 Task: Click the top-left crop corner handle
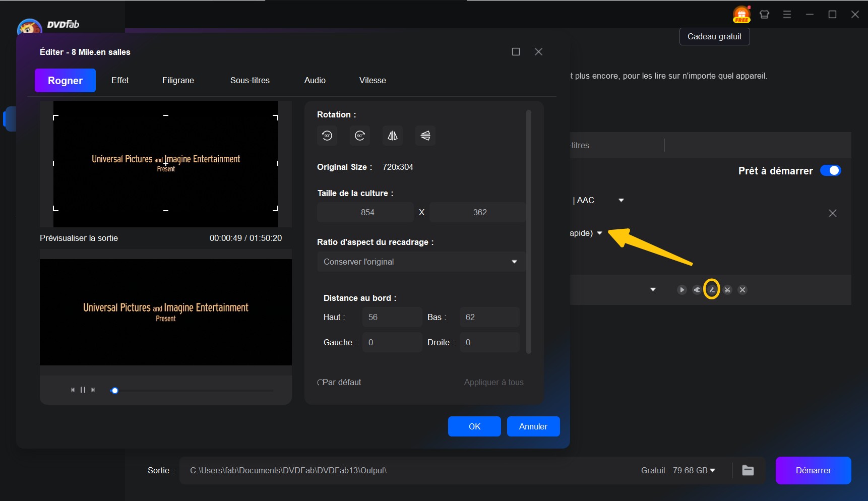55,117
